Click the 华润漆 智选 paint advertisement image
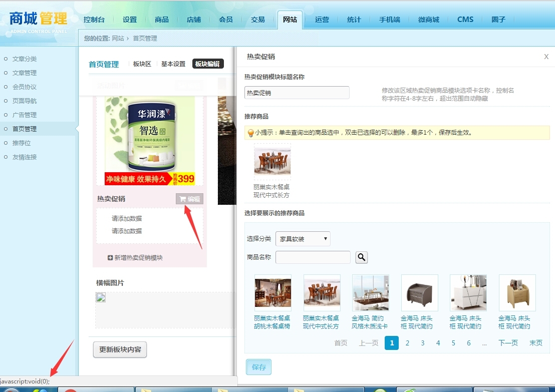Image resolution: width=555 pixels, height=392 pixels. 150,141
